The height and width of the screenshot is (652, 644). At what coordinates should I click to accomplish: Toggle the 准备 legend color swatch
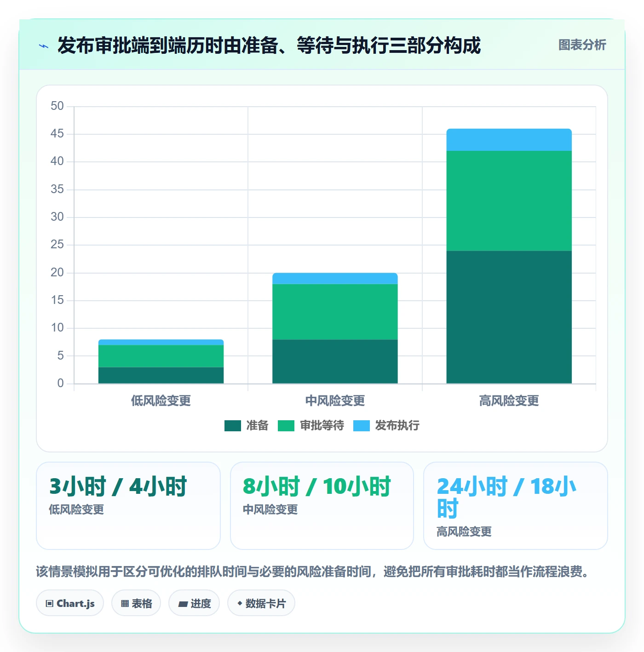[233, 426]
